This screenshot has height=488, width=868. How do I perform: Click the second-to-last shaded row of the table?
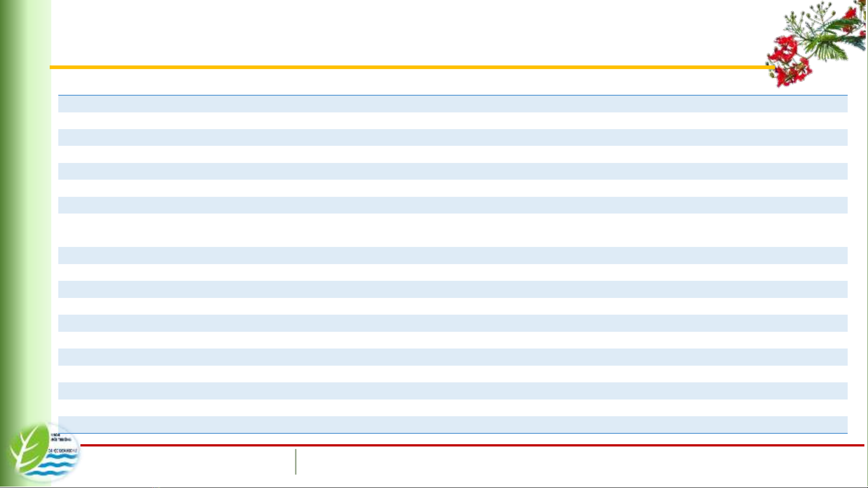[452, 391]
